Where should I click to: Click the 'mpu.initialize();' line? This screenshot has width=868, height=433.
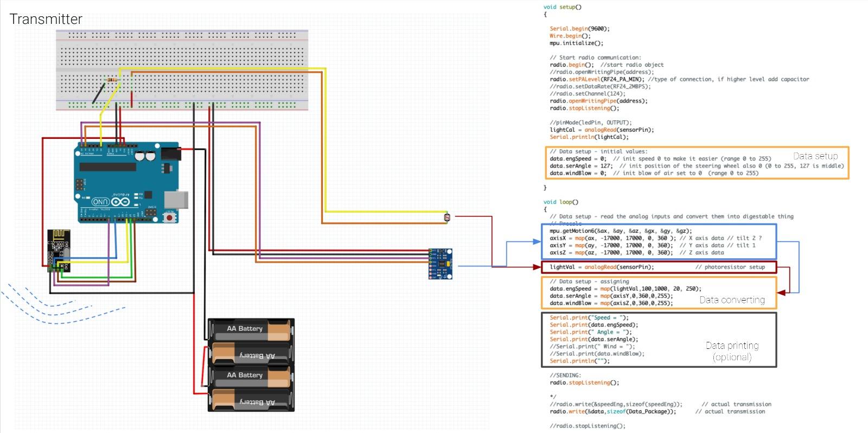(576, 43)
